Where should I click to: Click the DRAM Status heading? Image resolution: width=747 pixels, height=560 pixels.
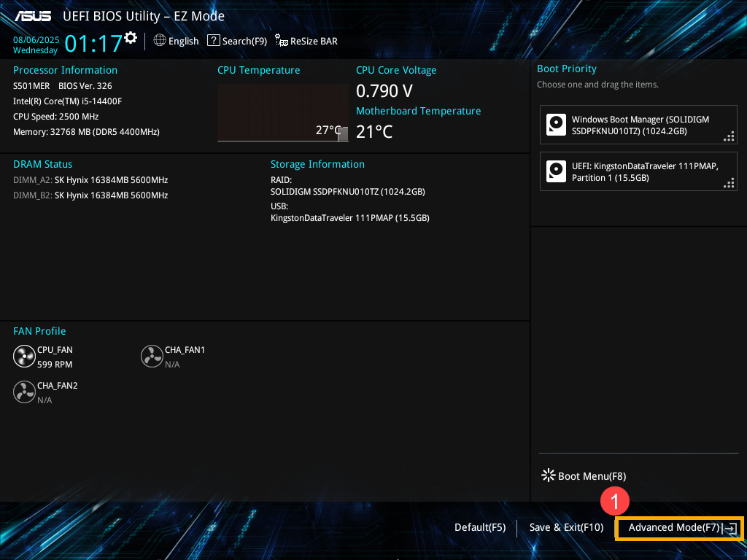(x=43, y=164)
